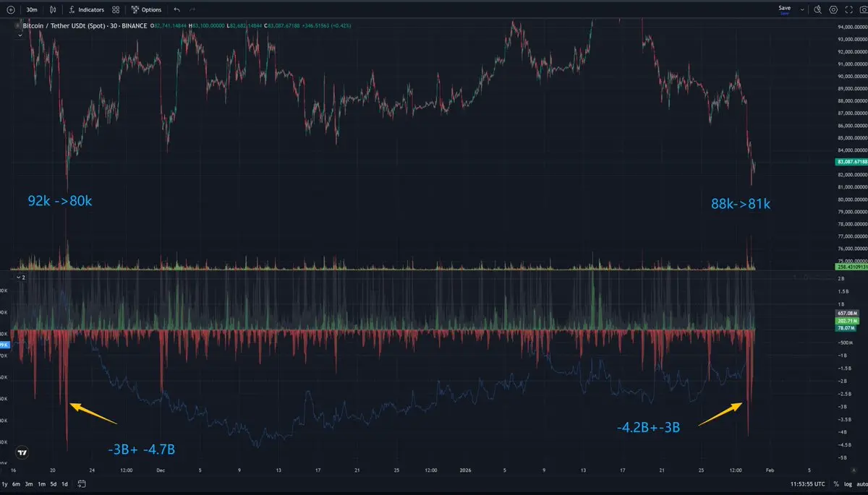Image resolution: width=868 pixels, height=495 pixels.
Task: Select the 1y date range
Action: (x=5, y=483)
